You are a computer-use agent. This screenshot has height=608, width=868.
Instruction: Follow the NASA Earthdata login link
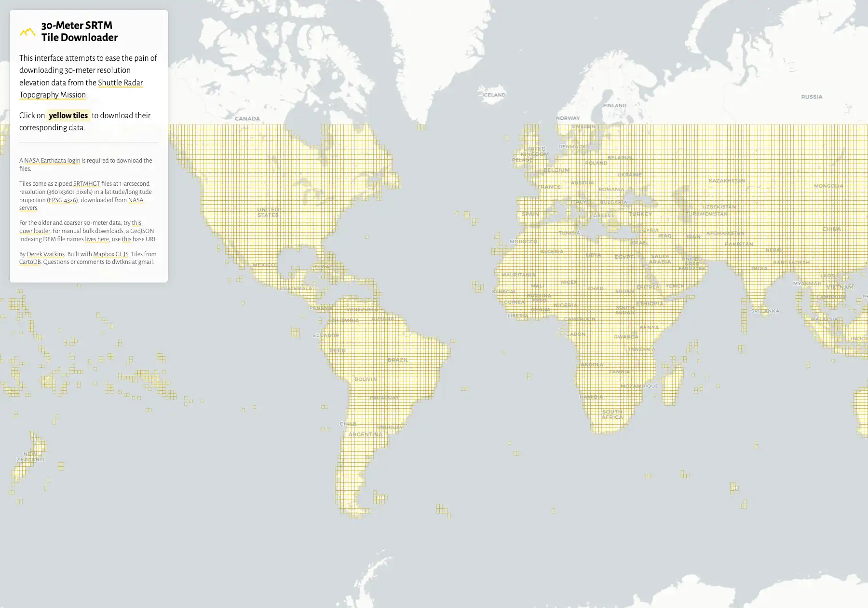(x=53, y=160)
